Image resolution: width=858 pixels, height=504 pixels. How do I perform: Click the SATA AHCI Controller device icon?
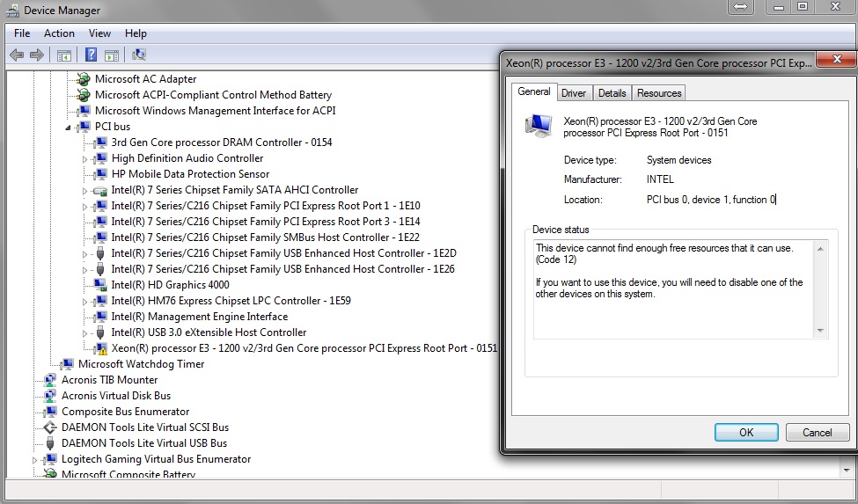[x=100, y=190]
